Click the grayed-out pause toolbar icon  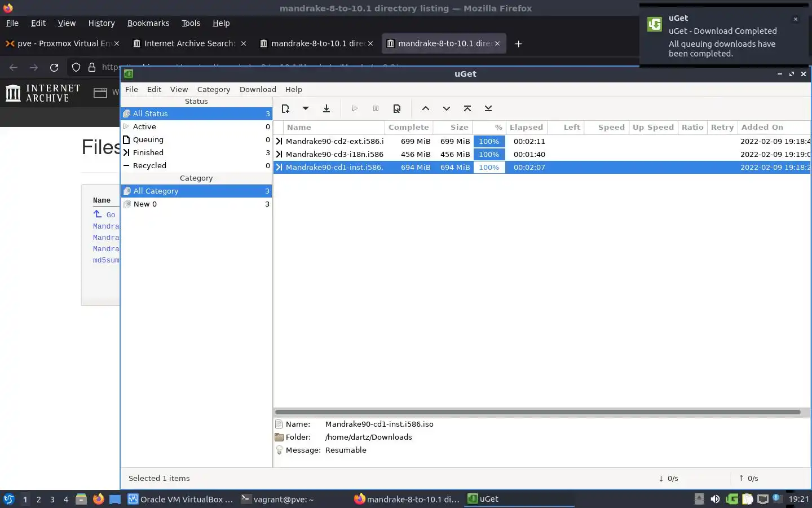click(x=376, y=108)
